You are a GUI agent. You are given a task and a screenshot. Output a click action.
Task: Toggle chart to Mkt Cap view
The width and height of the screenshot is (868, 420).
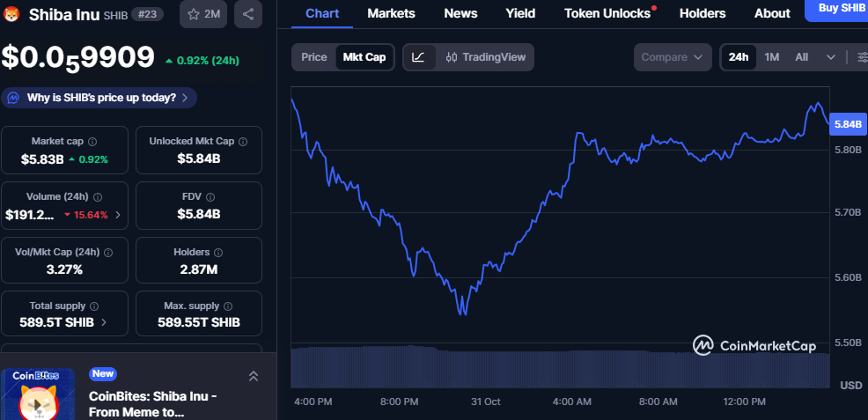(364, 57)
